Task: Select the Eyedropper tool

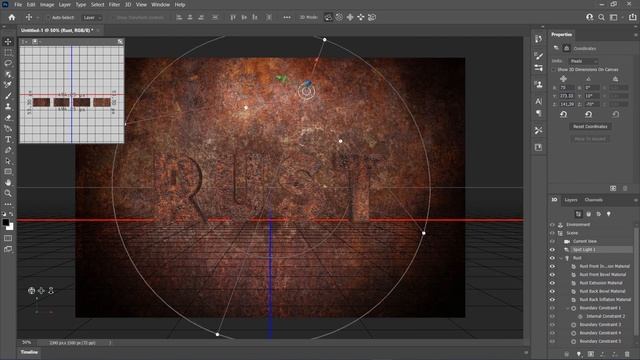Action: (x=8, y=85)
